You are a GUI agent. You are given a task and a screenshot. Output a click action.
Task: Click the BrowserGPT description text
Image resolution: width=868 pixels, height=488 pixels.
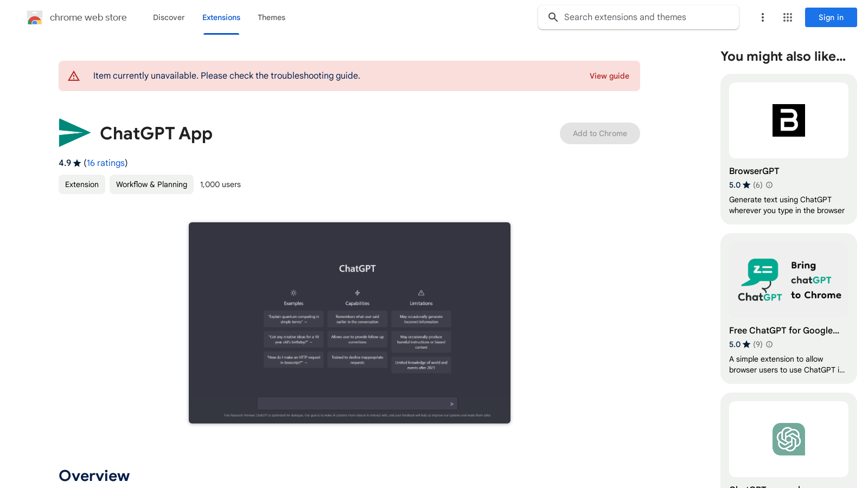pos(787,205)
